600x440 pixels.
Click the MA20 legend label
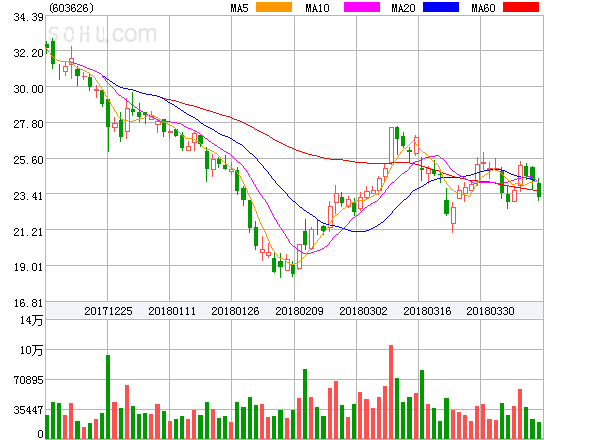[x=403, y=8]
